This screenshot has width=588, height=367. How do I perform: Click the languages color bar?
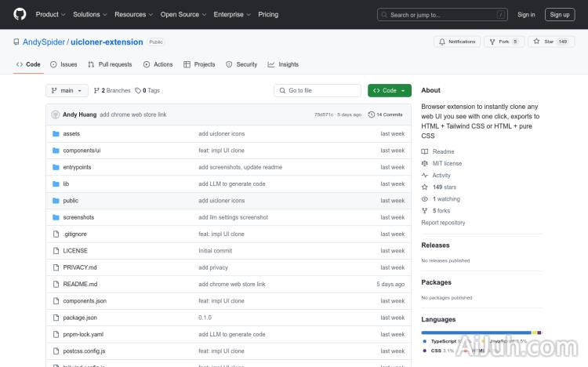click(481, 332)
